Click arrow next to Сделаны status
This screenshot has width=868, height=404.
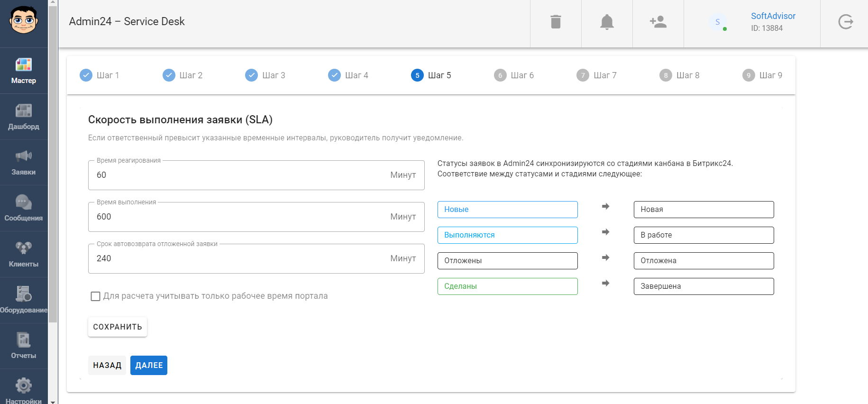(x=605, y=283)
